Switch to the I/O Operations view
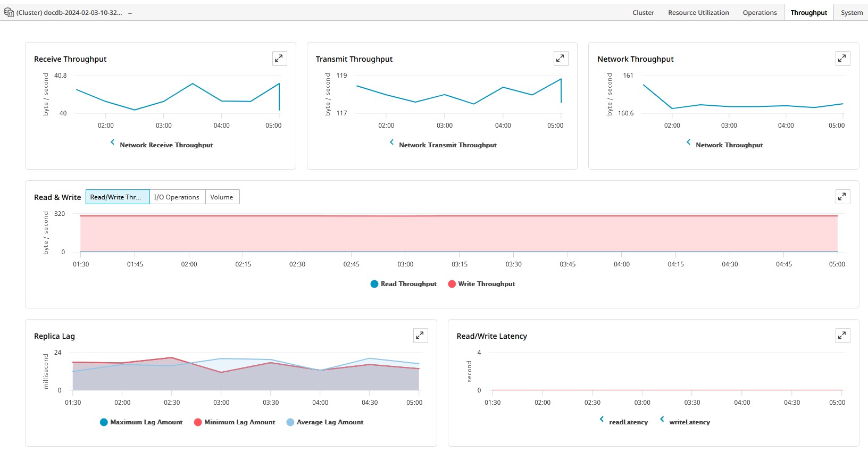868x452 pixels. click(x=177, y=197)
